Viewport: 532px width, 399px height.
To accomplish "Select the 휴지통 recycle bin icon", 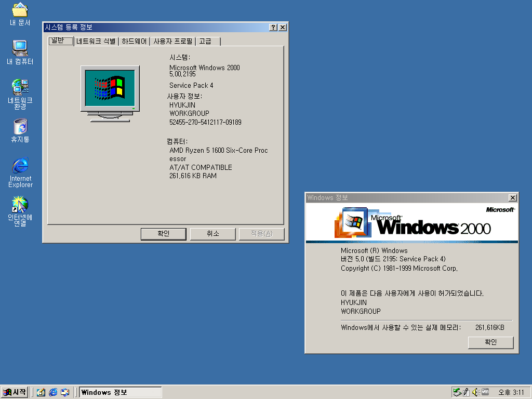I will (20, 130).
